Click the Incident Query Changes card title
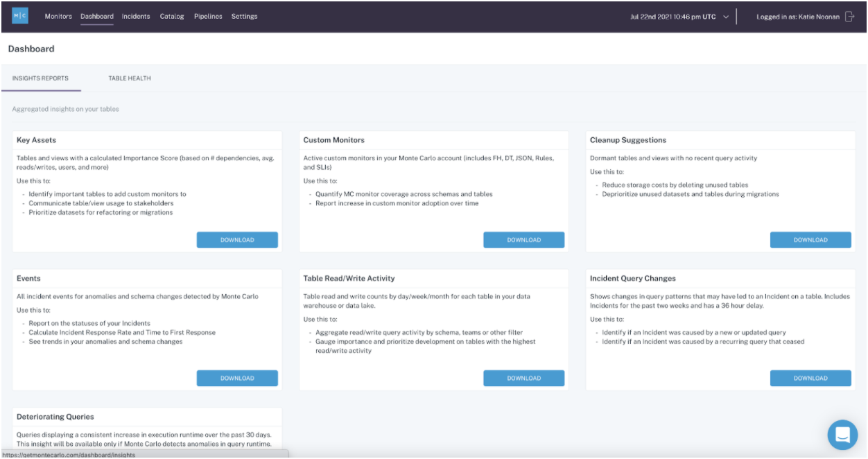 click(633, 278)
